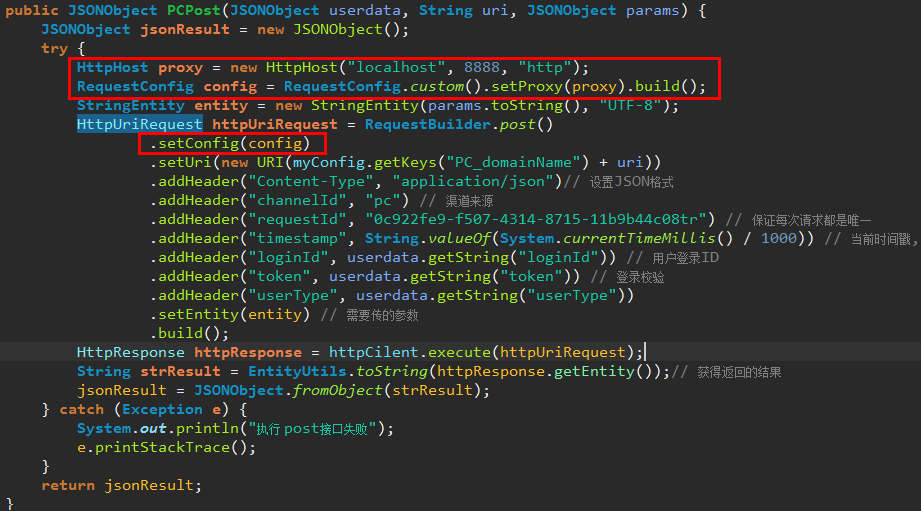This screenshot has width=921, height=511.
Task: Click the setProxy(proxy) call
Action: coord(558,86)
